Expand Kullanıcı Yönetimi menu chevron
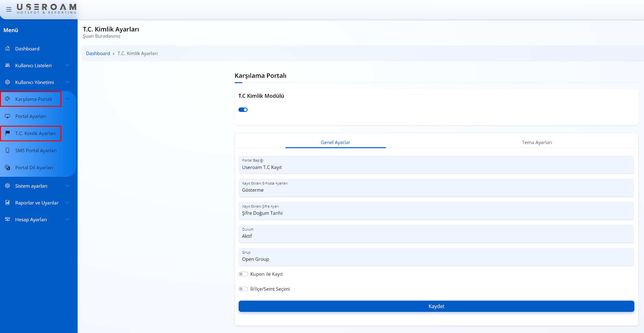 [x=67, y=82]
